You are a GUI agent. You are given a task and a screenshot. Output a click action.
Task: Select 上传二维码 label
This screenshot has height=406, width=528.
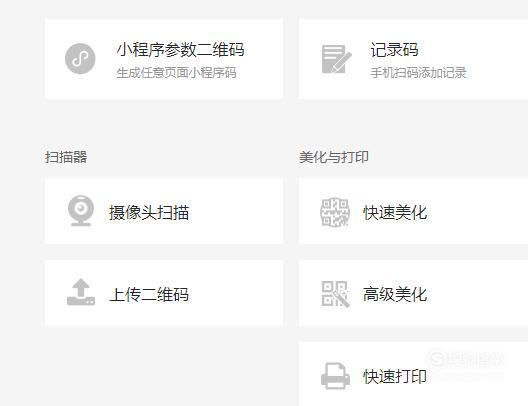(149, 295)
